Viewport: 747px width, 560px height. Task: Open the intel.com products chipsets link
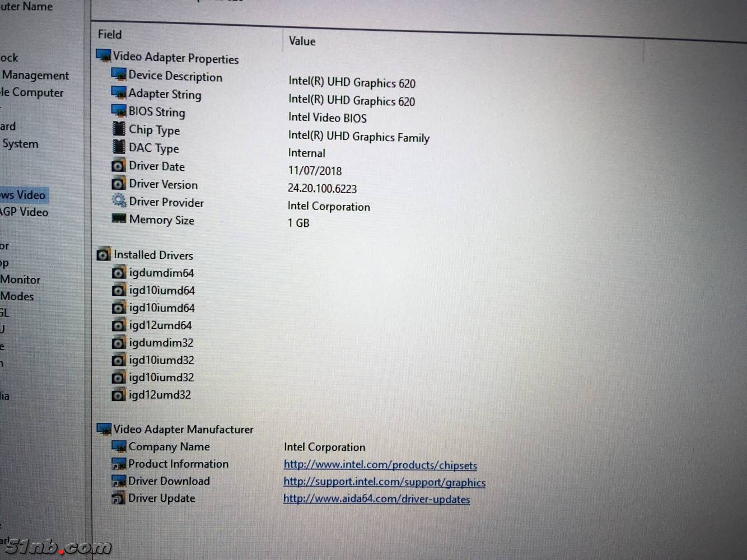pos(380,465)
